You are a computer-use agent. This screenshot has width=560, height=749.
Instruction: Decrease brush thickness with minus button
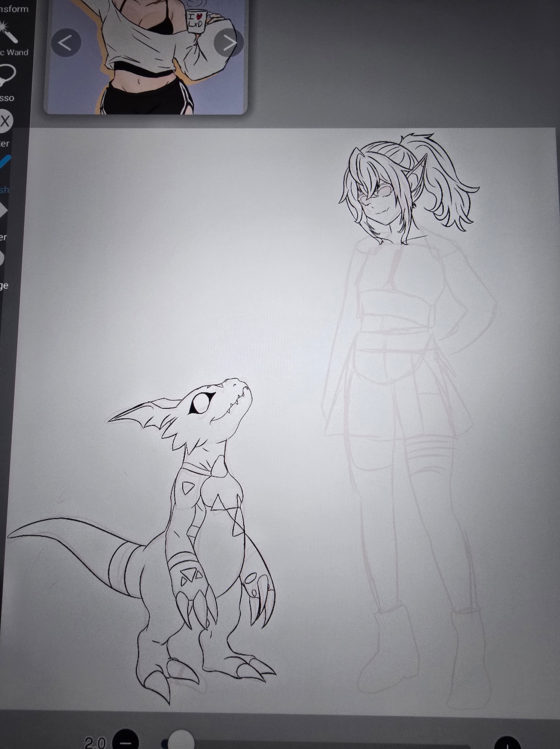pyautogui.click(x=125, y=741)
